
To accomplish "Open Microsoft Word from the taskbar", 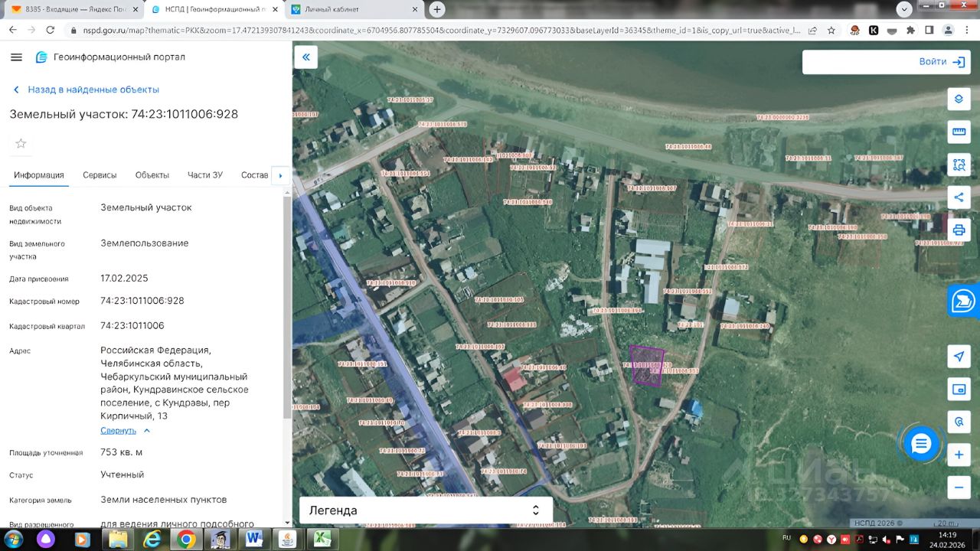I will (x=253, y=539).
